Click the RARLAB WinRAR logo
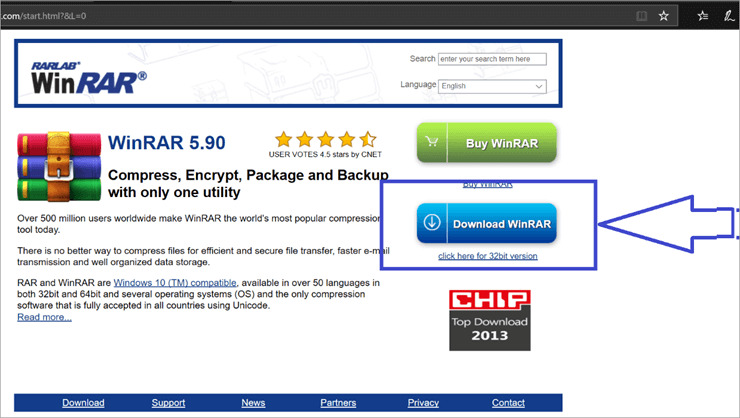 click(x=89, y=77)
